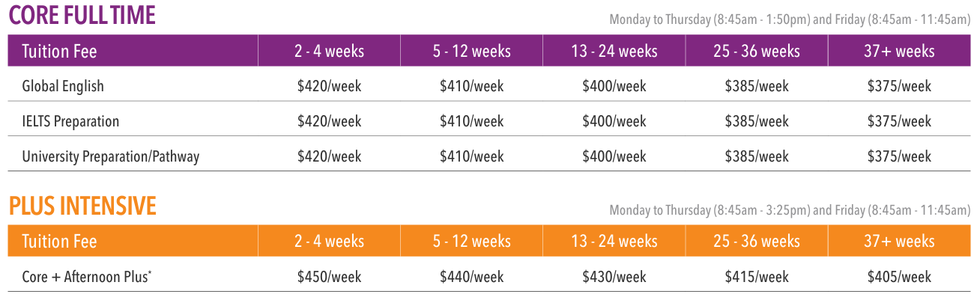This screenshot has width=980, height=294.
Task: Click the Plus Intensive 3:25pm schedule text
Action: 790,209
